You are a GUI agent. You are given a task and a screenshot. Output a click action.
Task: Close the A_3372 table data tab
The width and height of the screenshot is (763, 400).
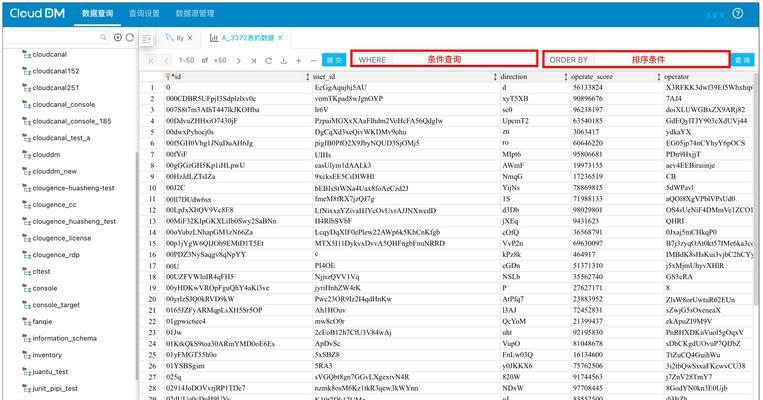point(280,37)
